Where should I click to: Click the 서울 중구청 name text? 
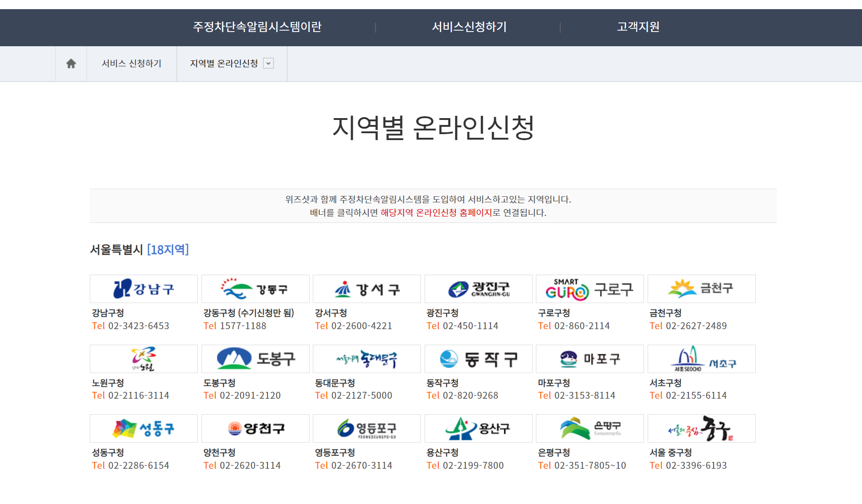671,453
